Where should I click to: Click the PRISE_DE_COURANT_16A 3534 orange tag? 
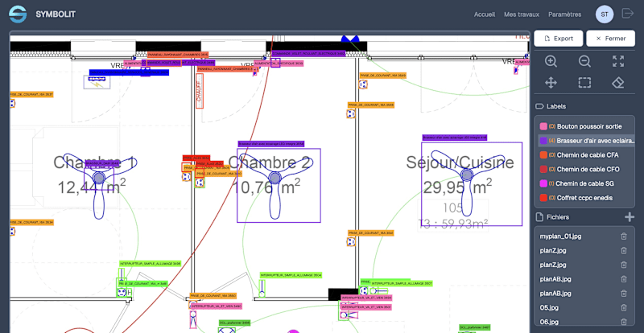[x=31, y=222]
